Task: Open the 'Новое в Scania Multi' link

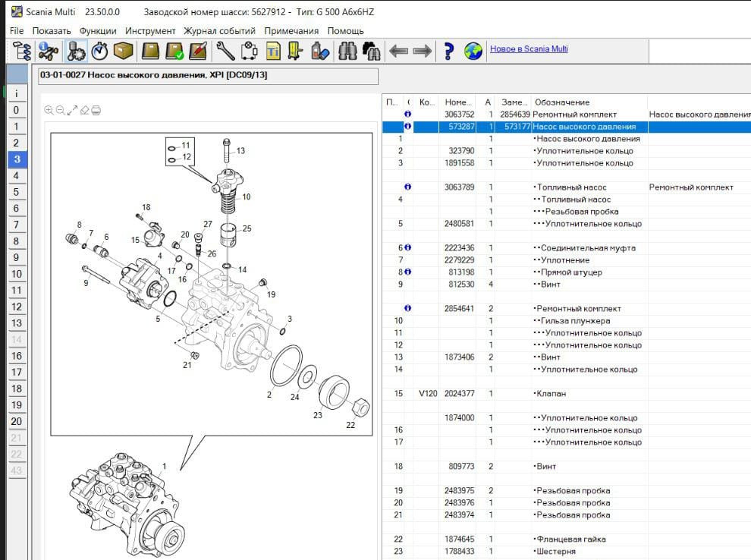Action: [529, 49]
